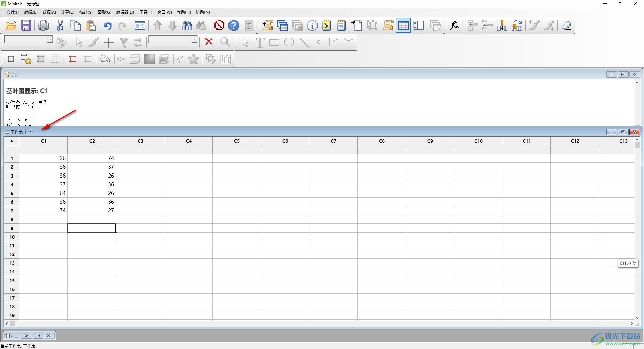Click the worksheet horizontal scrollbar right arrow

click(x=632, y=324)
